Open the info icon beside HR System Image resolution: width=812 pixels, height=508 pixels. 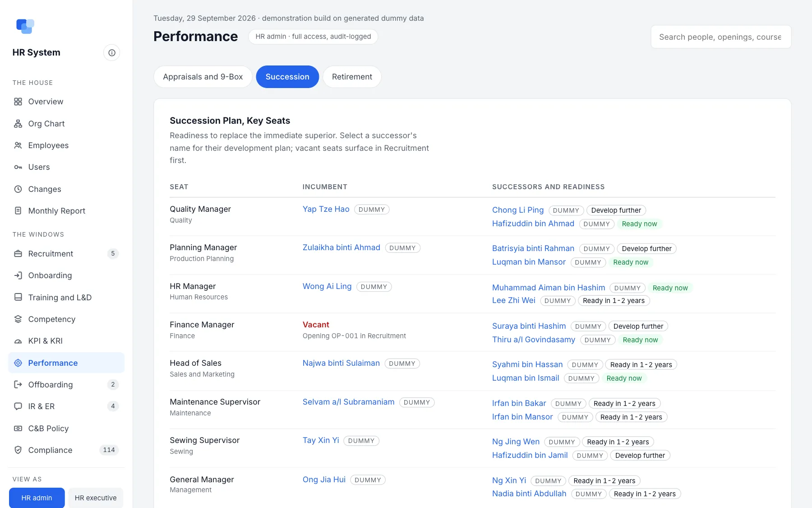coord(112,53)
